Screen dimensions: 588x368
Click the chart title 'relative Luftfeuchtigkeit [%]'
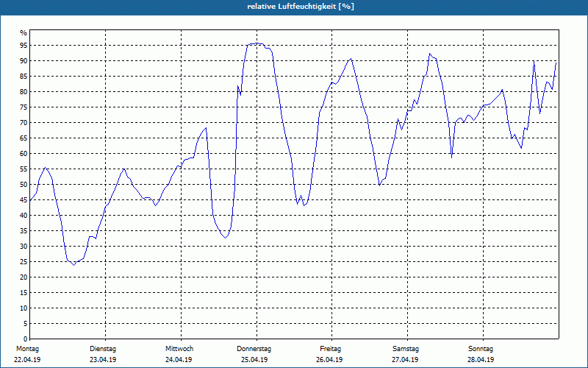301,7
